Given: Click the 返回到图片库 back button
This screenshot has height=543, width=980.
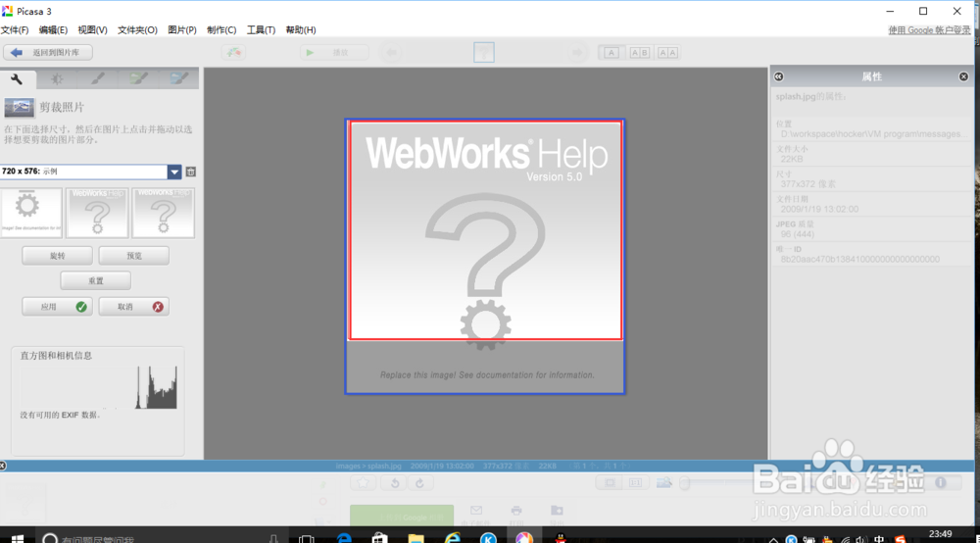Looking at the screenshot, I should coord(47,53).
